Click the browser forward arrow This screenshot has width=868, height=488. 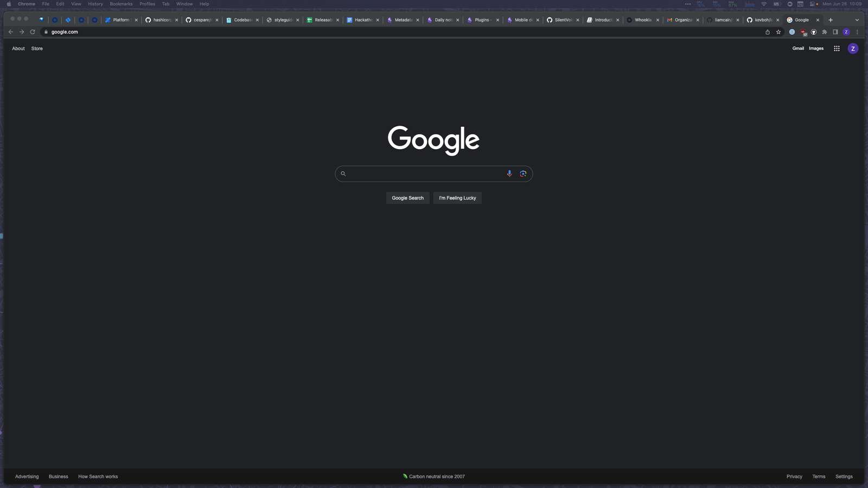point(22,32)
